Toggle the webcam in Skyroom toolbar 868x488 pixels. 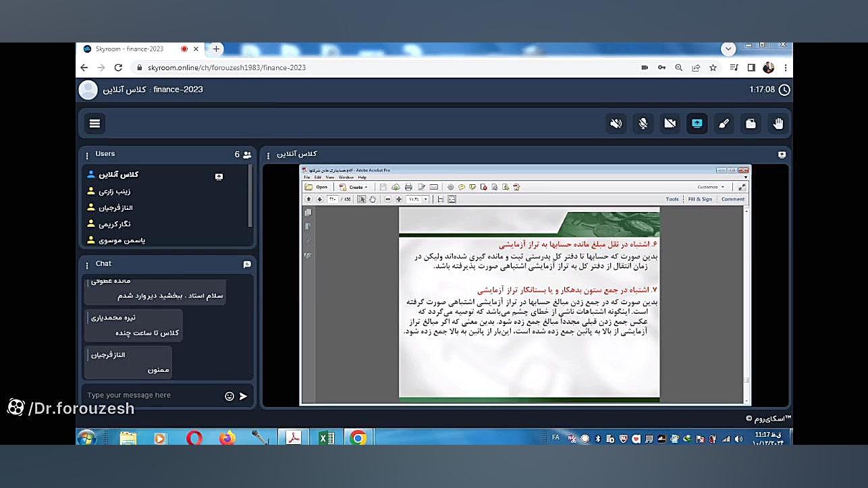coord(670,124)
